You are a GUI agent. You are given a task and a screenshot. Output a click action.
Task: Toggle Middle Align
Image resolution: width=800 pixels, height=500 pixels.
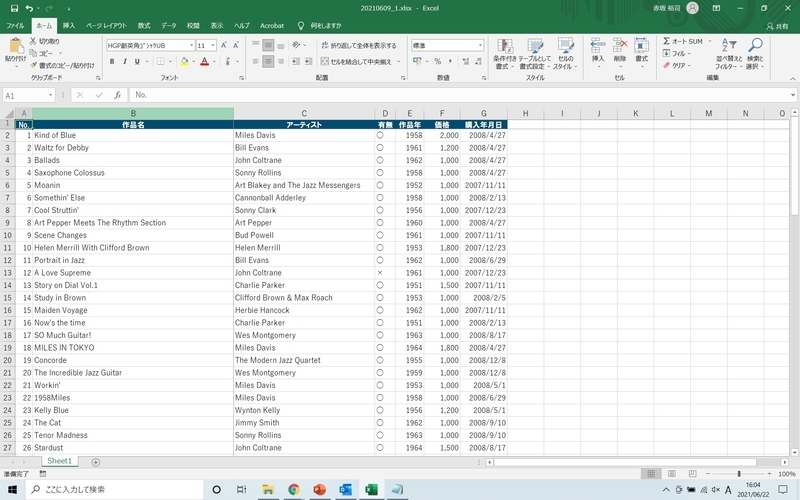268,45
